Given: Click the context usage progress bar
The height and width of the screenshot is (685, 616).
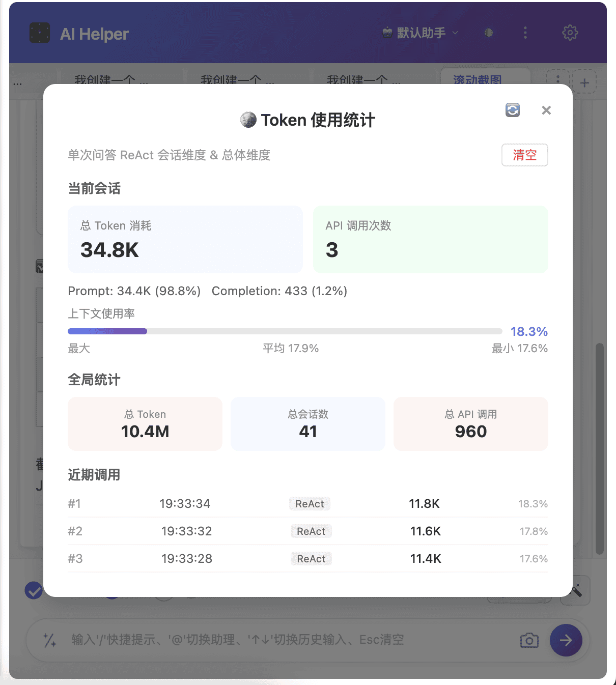Looking at the screenshot, I should point(285,331).
